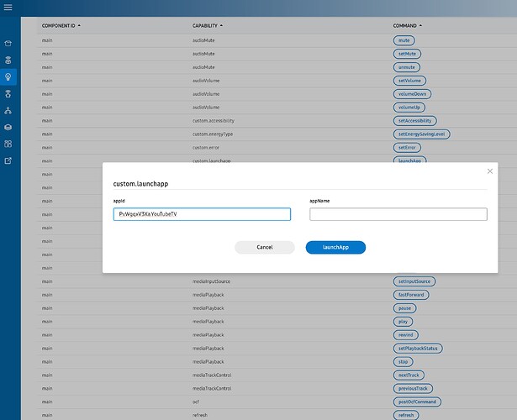The width and height of the screenshot is (517, 420).
Task: Click the custom.launchapp dialog title
Action: tap(140, 184)
